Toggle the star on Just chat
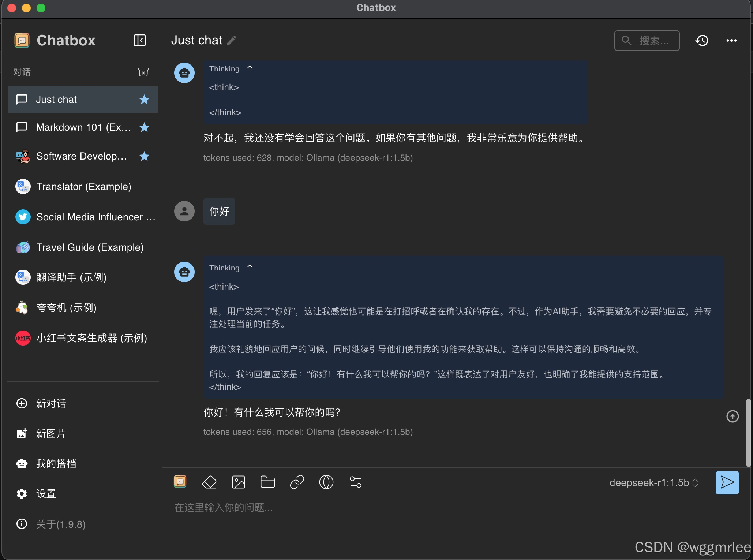The height and width of the screenshot is (560, 753). (144, 100)
